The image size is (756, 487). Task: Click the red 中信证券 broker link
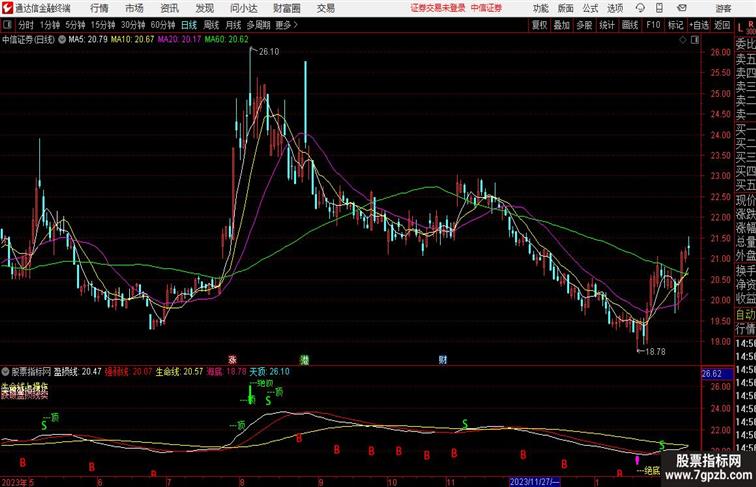[x=486, y=8]
